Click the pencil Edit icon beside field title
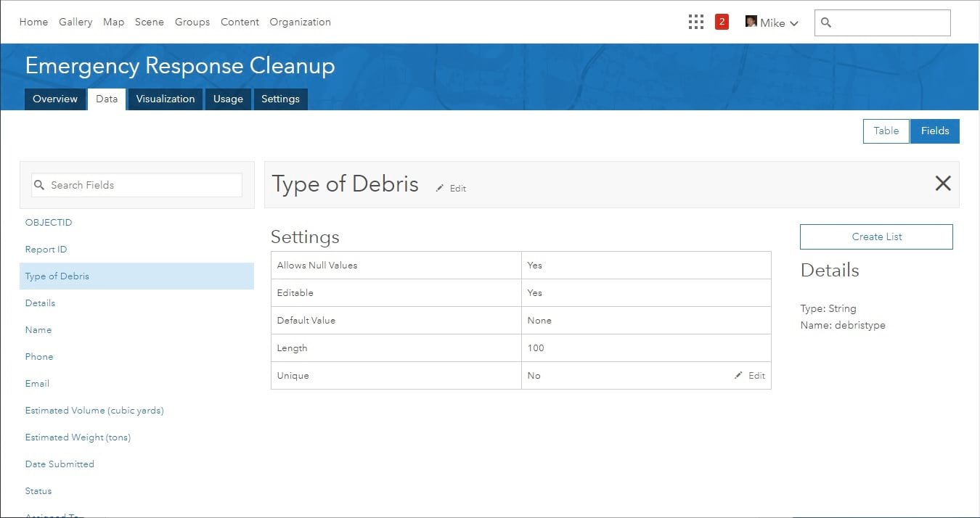 pos(440,189)
